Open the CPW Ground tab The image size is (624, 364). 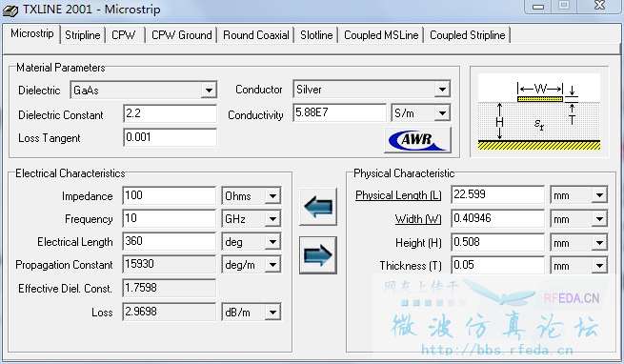[181, 35]
